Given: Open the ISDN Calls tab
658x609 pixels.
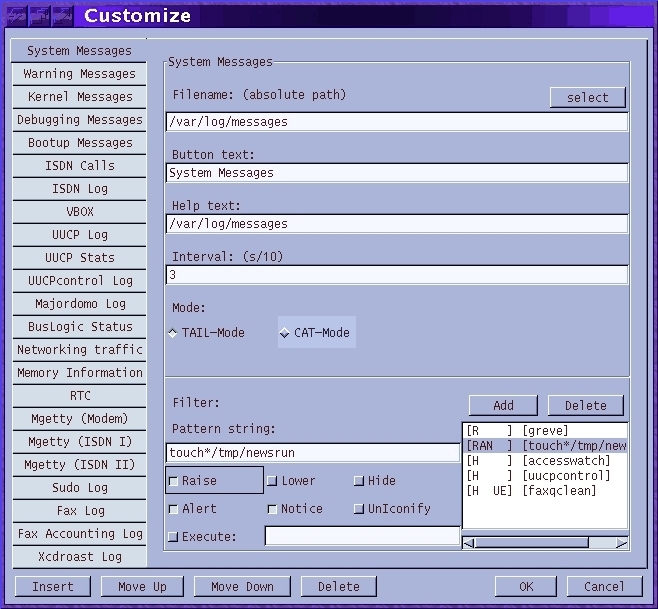Looking at the screenshot, I should [79, 166].
